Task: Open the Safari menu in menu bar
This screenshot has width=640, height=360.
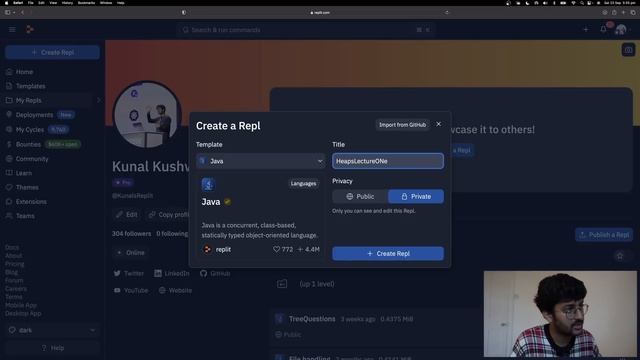Action: click(x=18, y=2)
